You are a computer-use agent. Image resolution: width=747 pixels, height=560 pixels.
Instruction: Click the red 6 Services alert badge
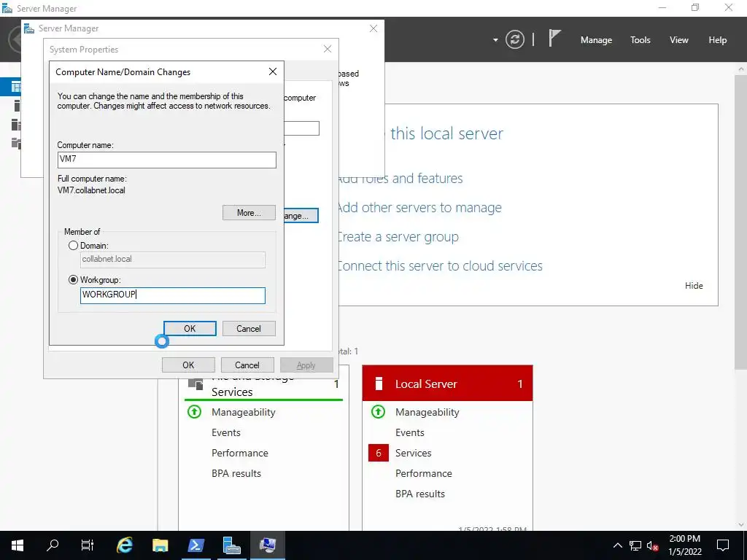tap(379, 453)
